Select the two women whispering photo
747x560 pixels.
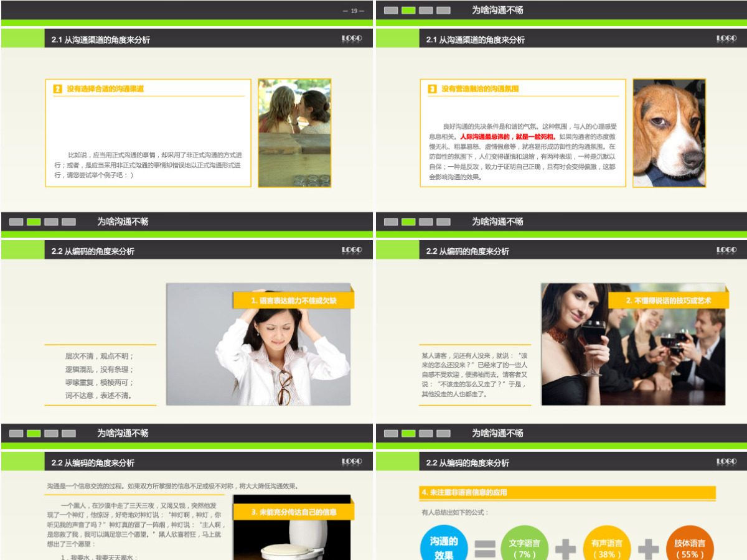tap(294, 133)
